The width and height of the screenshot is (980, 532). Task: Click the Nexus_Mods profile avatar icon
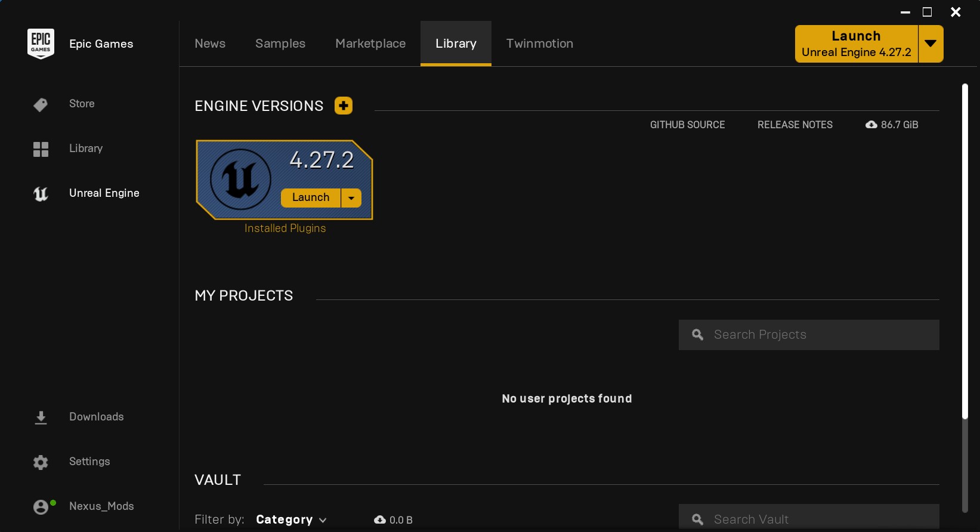[x=41, y=507]
